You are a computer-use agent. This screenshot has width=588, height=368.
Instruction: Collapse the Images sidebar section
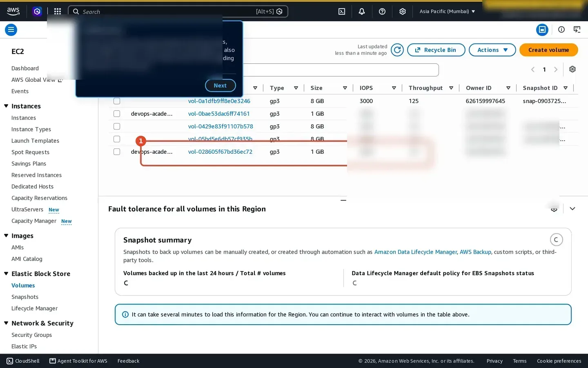point(6,236)
